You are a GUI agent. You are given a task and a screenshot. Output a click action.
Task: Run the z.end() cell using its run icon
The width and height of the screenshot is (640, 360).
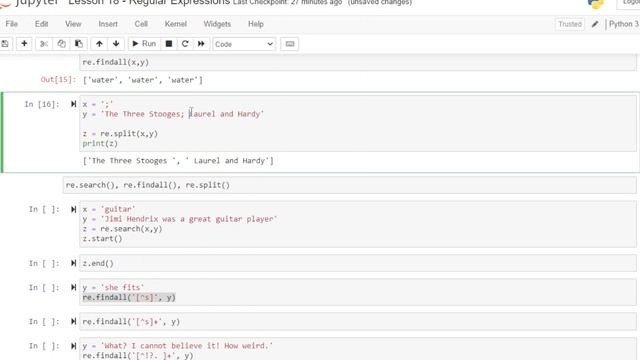[73, 263]
